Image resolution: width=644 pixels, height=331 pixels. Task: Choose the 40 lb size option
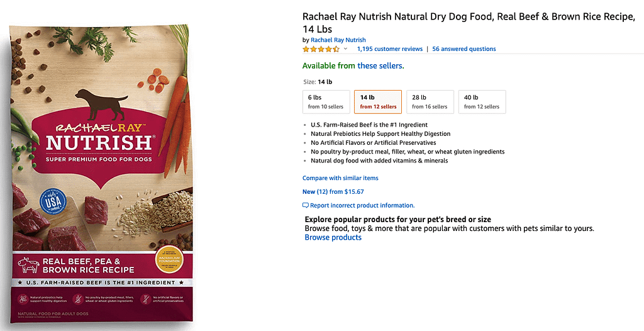pyautogui.click(x=482, y=102)
